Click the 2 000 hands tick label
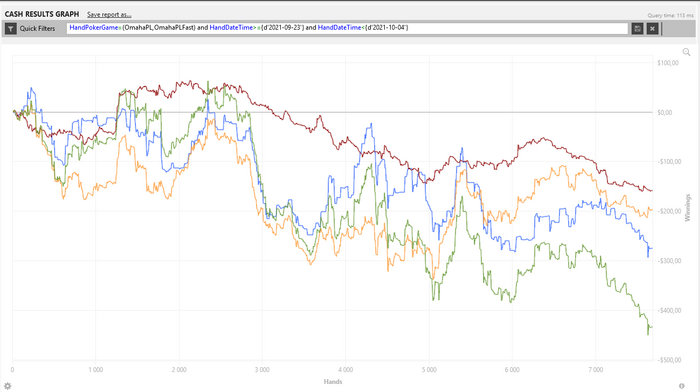This screenshot has width=700, height=392. coord(179,370)
